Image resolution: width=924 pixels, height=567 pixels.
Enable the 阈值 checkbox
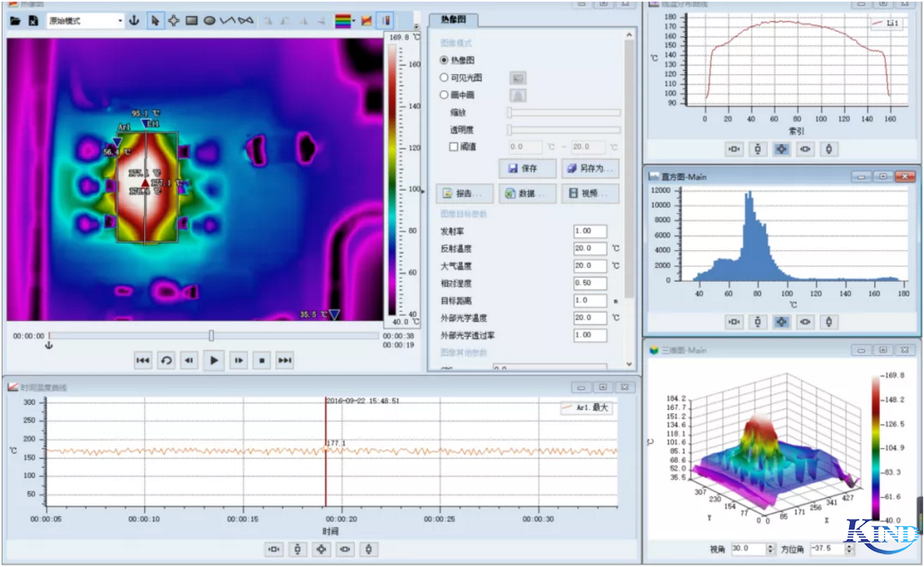pyautogui.click(x=453, y=147)
